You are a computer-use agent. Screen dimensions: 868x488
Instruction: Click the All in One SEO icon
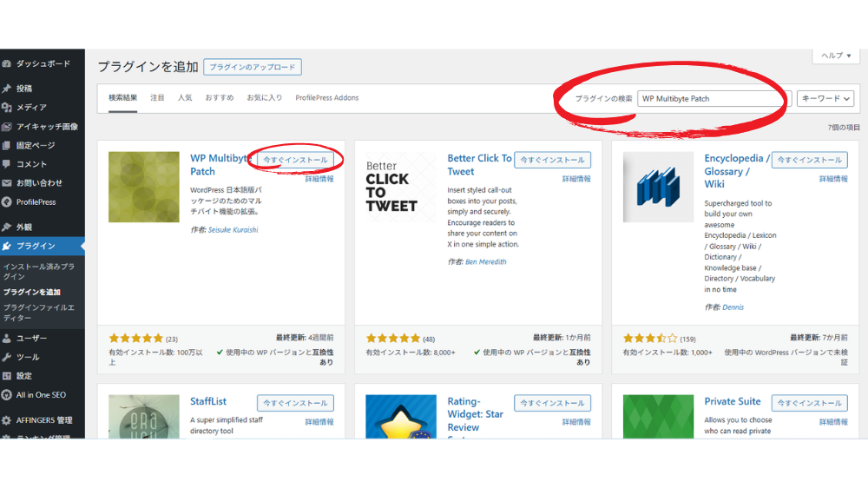coord(7,395)
